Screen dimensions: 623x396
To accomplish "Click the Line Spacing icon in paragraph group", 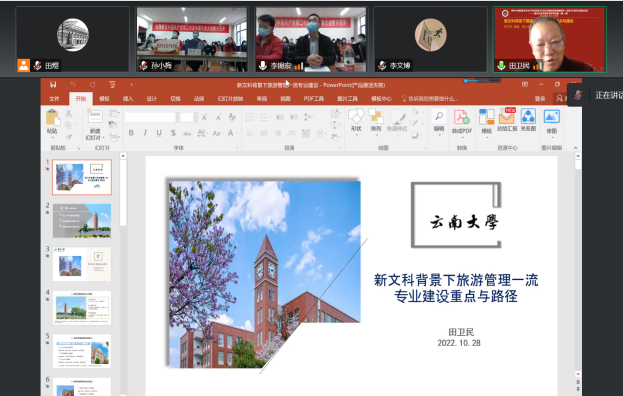I will point(308,117).
